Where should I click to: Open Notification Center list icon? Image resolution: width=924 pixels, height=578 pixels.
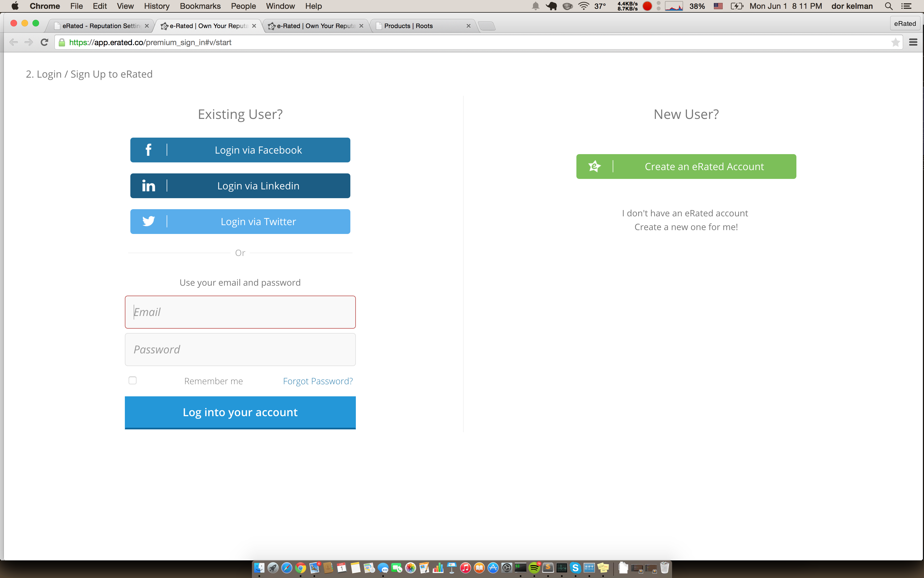[906, 6]
